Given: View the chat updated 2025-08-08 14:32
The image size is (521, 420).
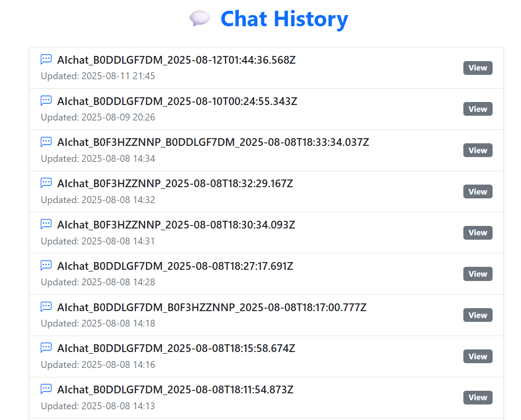Looking at the screenshot, I should tap(478, 191).
